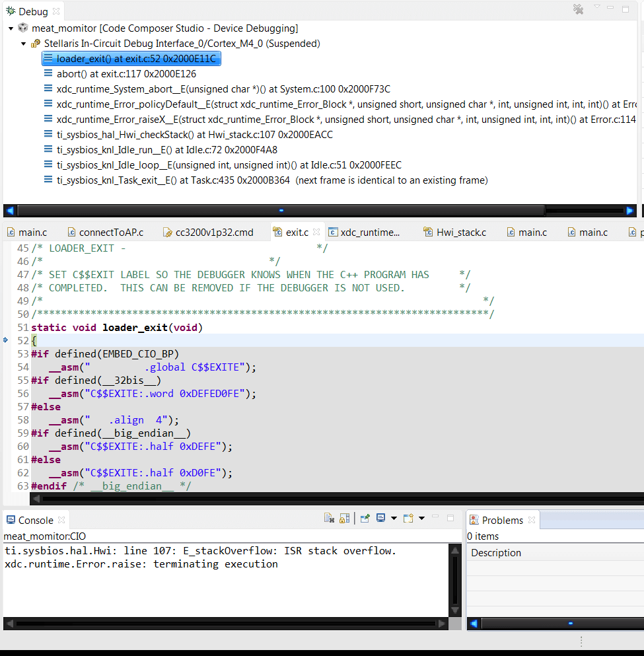Image resolution: width=644 pixels, height=656 pixels.
Task: Close the exit.c editor tab
Action: click(316, 232)
